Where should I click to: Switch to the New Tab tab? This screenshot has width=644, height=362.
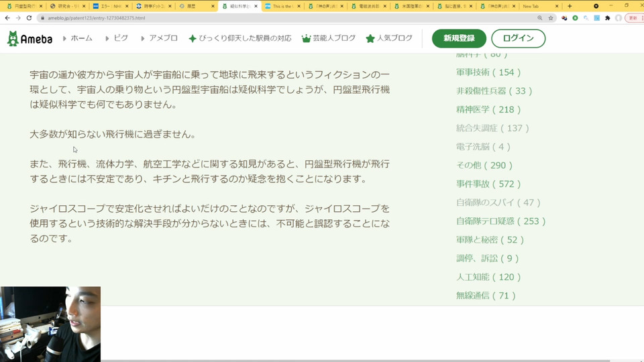click(x=539, y=6)
